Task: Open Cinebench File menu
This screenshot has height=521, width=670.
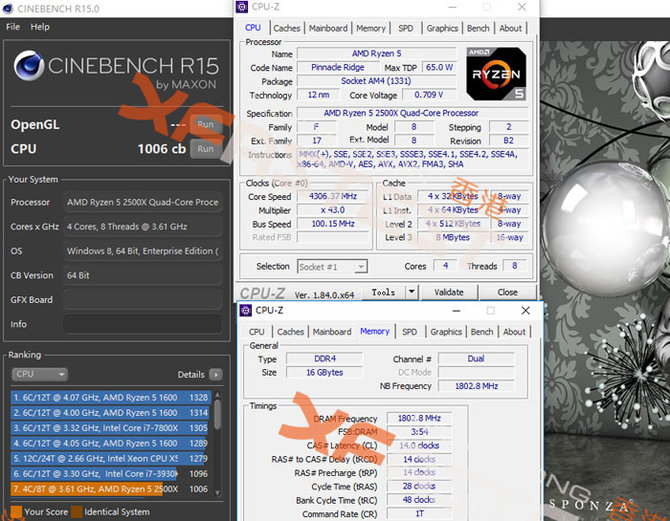Action: 13,26
